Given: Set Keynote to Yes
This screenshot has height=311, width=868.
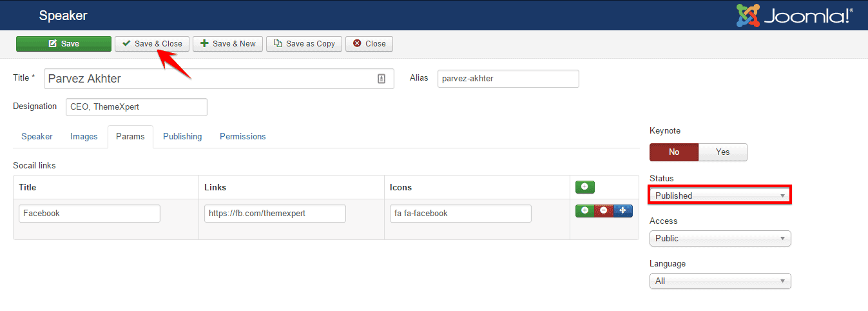Looking at the screenshot, I should (x=722, y=152).
